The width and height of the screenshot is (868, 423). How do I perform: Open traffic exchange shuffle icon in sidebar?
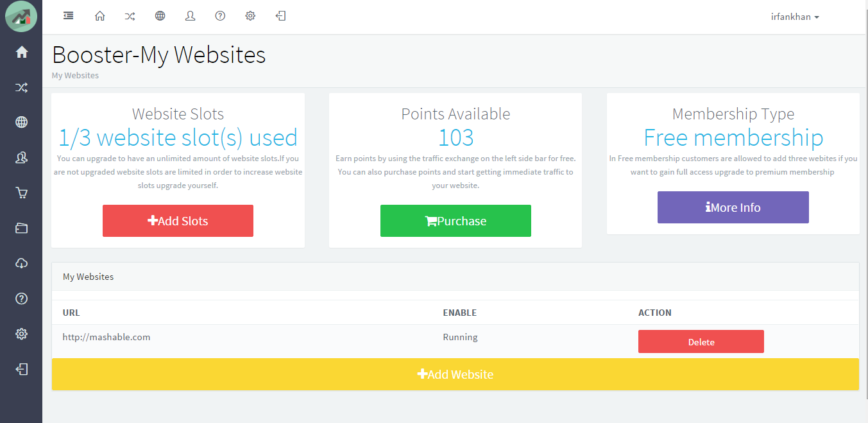[22, 87]
